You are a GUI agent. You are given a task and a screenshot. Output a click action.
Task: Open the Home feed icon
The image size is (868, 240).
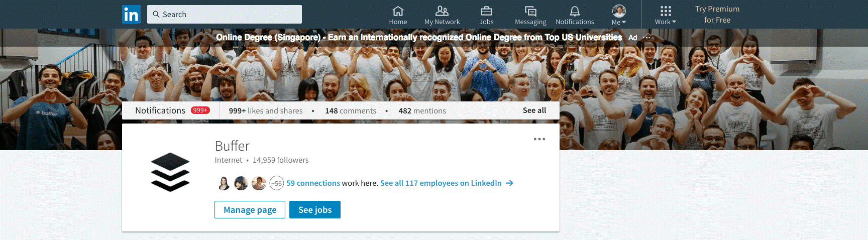[398, 11]
